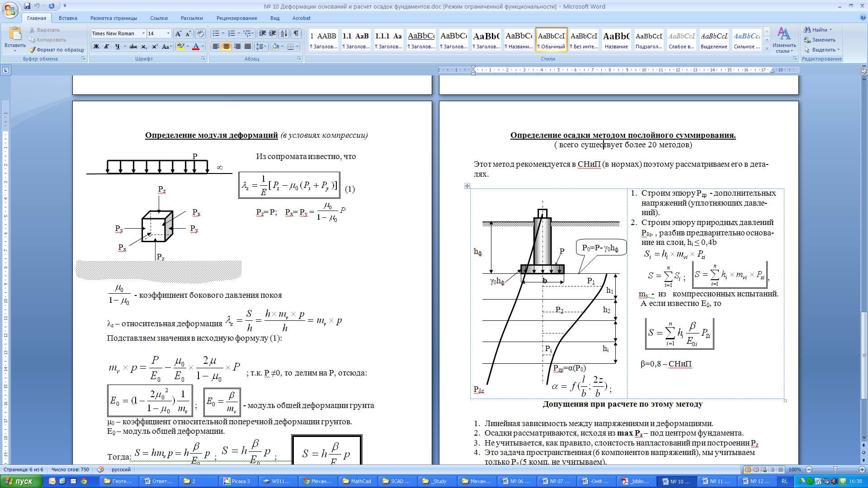Toggle superscript formatting

[x=155, y=47]
